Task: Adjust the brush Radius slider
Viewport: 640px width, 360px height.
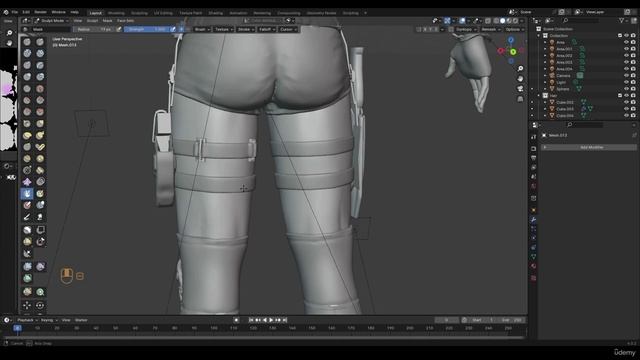Action: [x=94, y=29]
